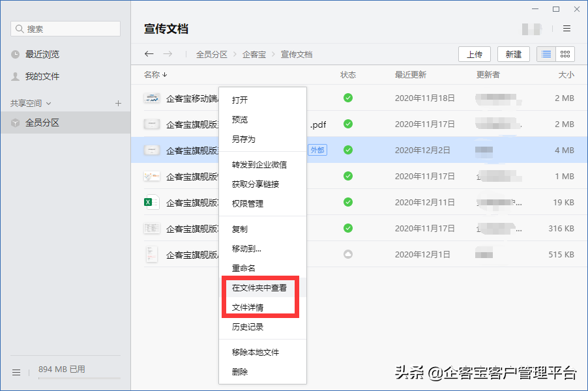This screenshot has height=391, width=588.
Task: Choose 移除本地文件 menu item
Action: pyautogui.click(x=263, y=353)
